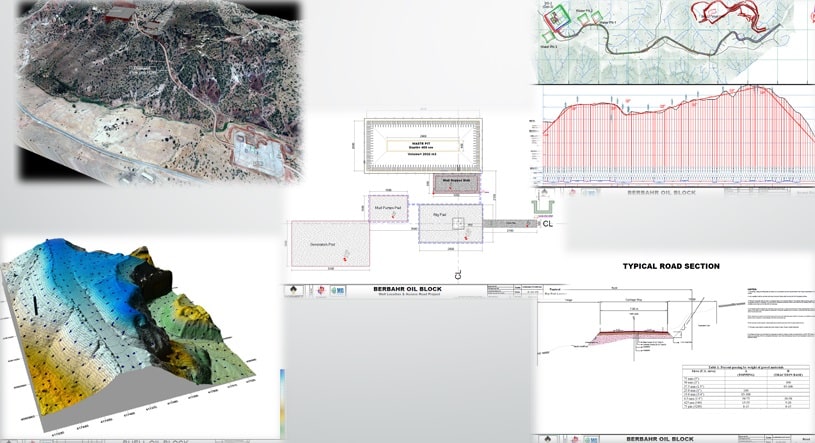Image resolution: width=815 pixels, height=443 pixels.
Task: Click 'BERBAHR OIL BLOCK' title under the elevation profile
Action: (661, 193)
